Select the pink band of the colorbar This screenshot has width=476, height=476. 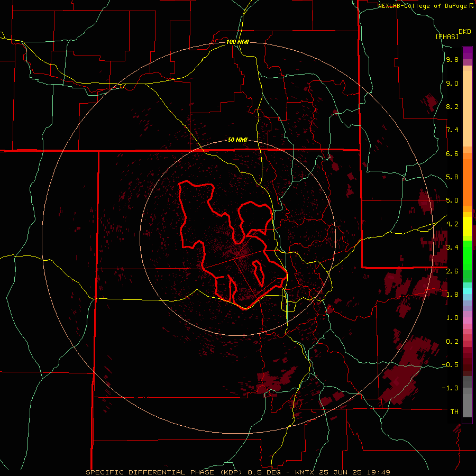pyautogui.click(x=467, y=321)
